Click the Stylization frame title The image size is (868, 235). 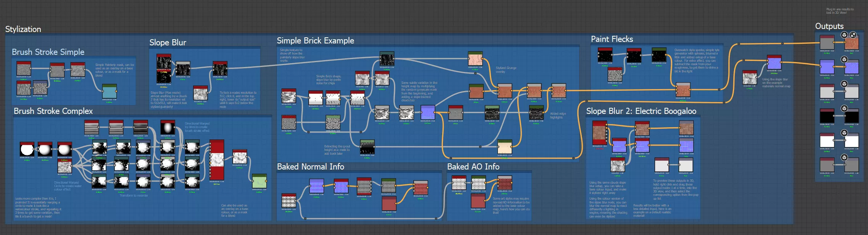pyautogui.click(x=23, y=29)
